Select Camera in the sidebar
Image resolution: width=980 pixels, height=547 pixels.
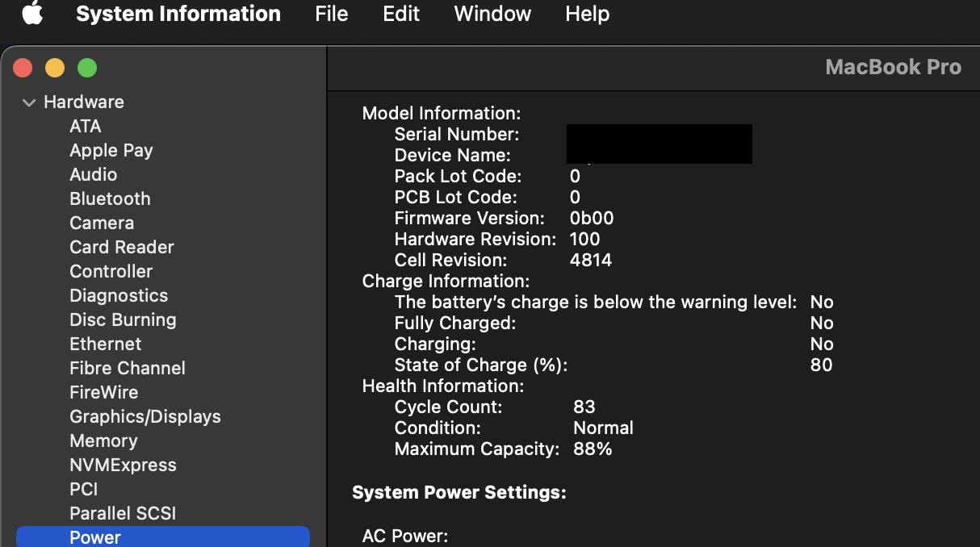(x=102, y=223)
